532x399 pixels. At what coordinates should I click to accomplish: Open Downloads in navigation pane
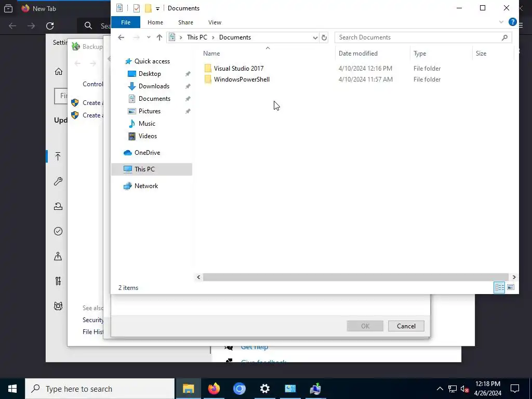point(154,86)
